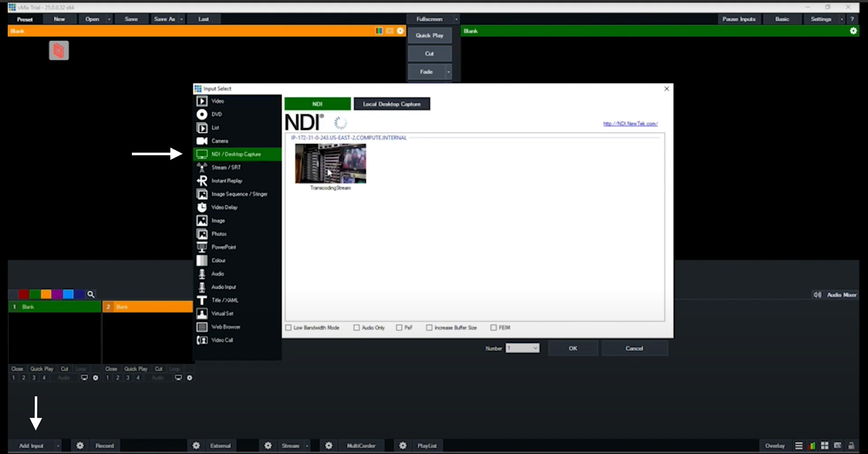Choose the Web Browser input type

click(237, 327)
